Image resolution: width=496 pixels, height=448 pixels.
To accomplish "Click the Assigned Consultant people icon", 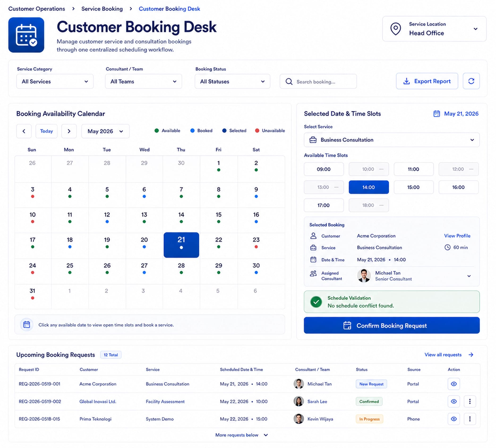I will tap(313, 273).
